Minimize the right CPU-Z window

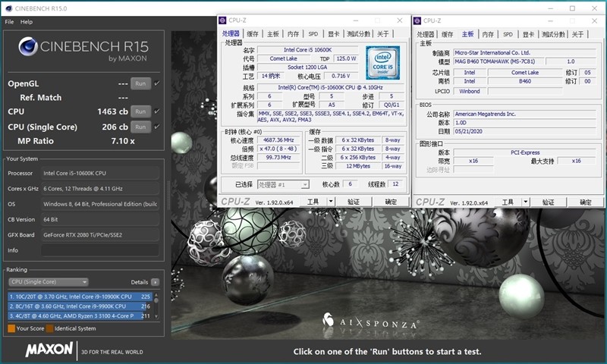(551, 21)
